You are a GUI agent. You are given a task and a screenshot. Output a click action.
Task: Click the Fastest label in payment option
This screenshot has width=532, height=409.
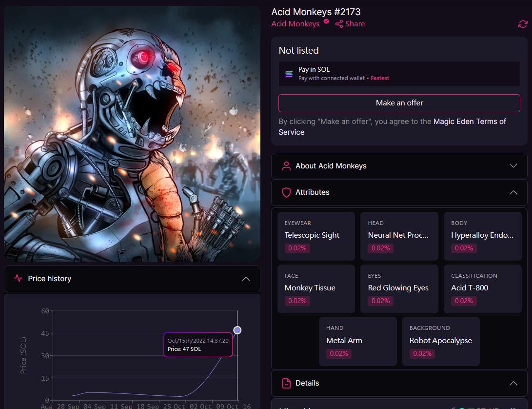tap(380, 78)
